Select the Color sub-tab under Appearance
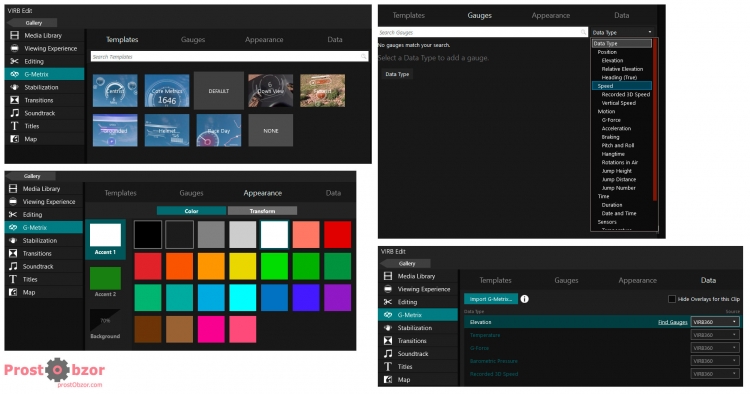The image size is (750, 394). point(191,211)
